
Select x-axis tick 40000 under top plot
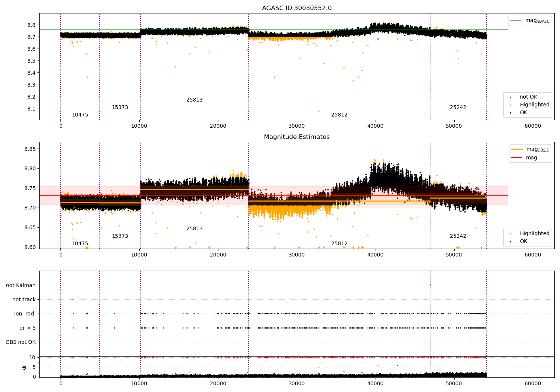[x=376, y=126]
